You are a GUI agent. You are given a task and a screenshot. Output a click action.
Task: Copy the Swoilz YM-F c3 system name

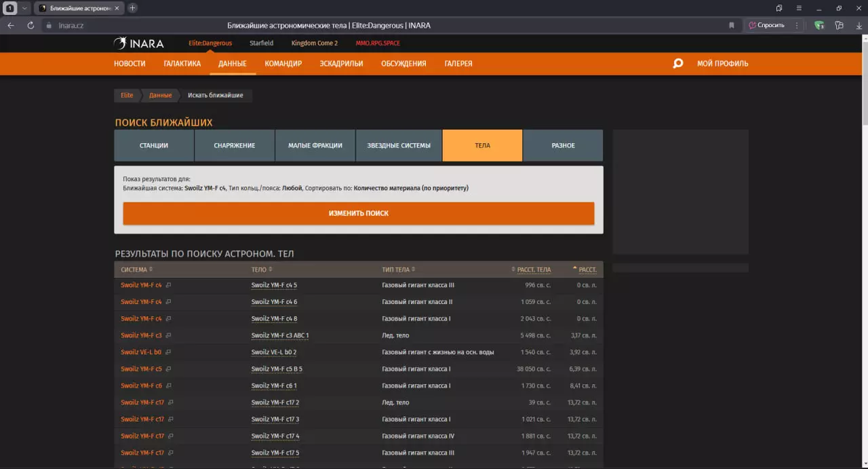(x=169, y=335)
